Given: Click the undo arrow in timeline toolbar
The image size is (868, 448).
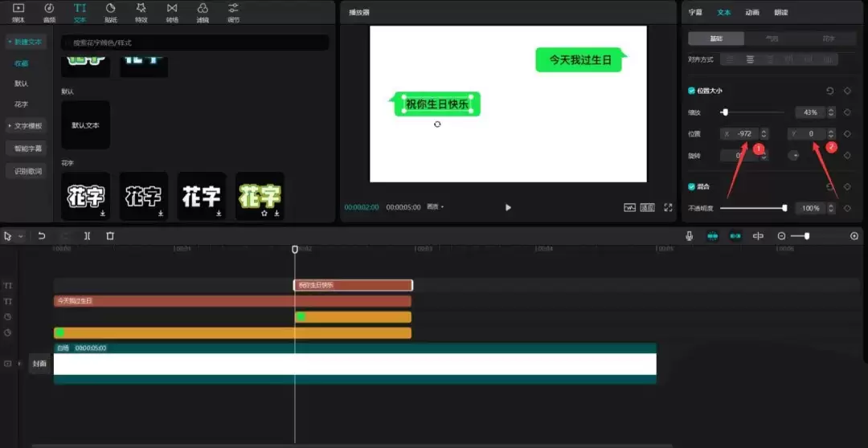Looking at the screenshot, I should tap(42, 236).
